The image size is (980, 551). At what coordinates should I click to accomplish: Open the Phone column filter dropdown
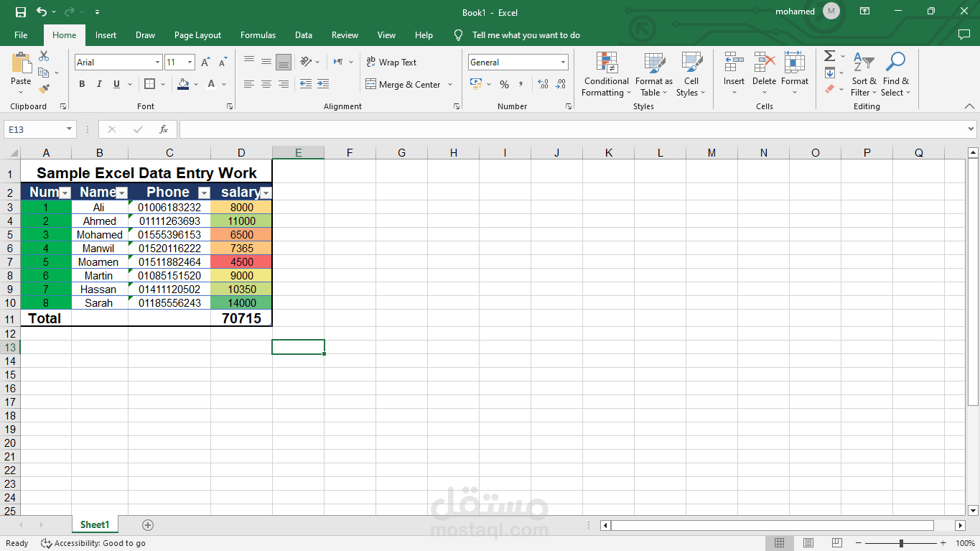pyautogui.click(x=204, y=193)
